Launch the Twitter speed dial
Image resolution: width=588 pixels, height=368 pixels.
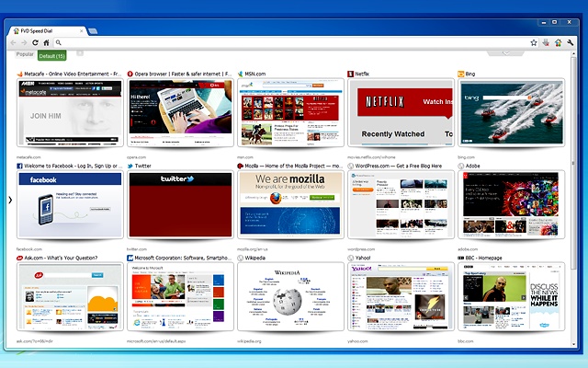(x=179, y=204)
